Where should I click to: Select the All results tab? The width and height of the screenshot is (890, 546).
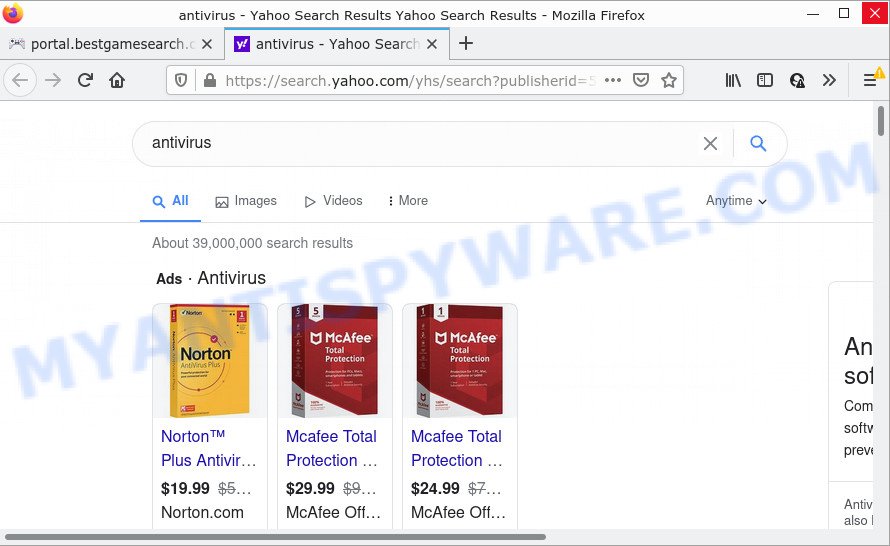coord(170,201)
